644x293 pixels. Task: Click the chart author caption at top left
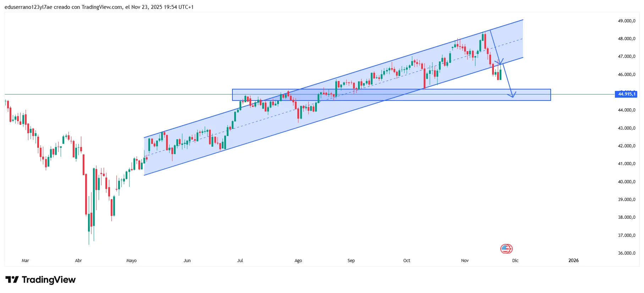point(99,7)
